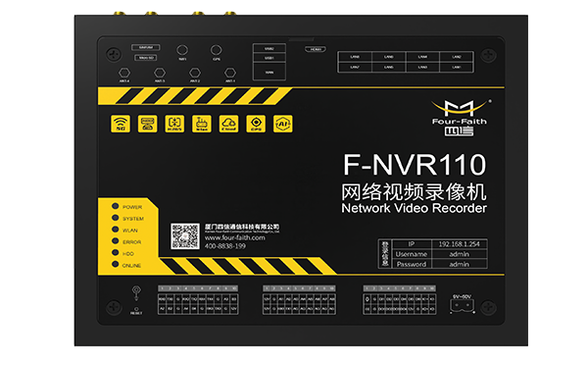Click the Chinese title 网络视频录像机
The width and height of the screenshot is (588, 365).
(414, 192)
